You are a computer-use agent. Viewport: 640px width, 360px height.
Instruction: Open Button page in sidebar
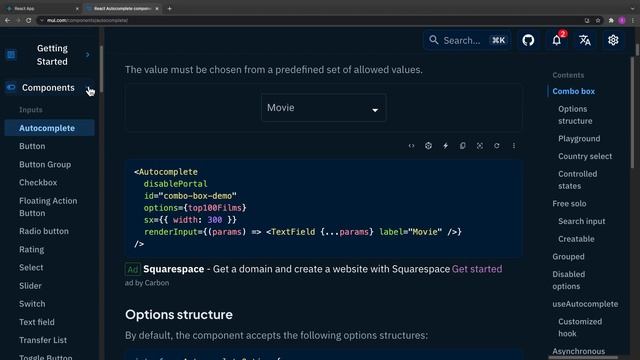click(x=32, y=146)
